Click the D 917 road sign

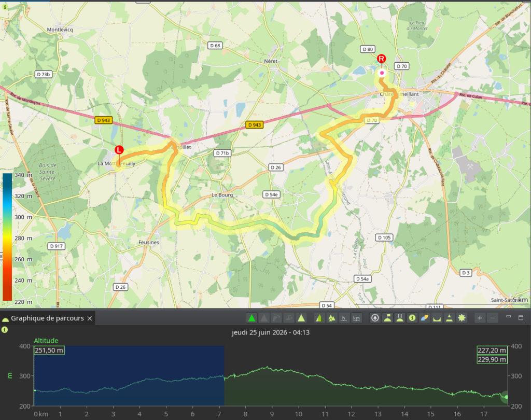[x=57, y=246]
